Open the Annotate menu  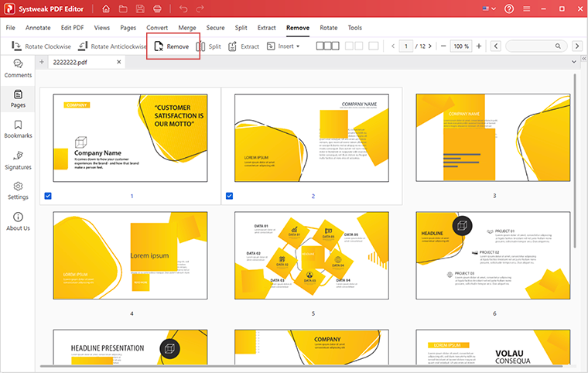tap(38, 28)
